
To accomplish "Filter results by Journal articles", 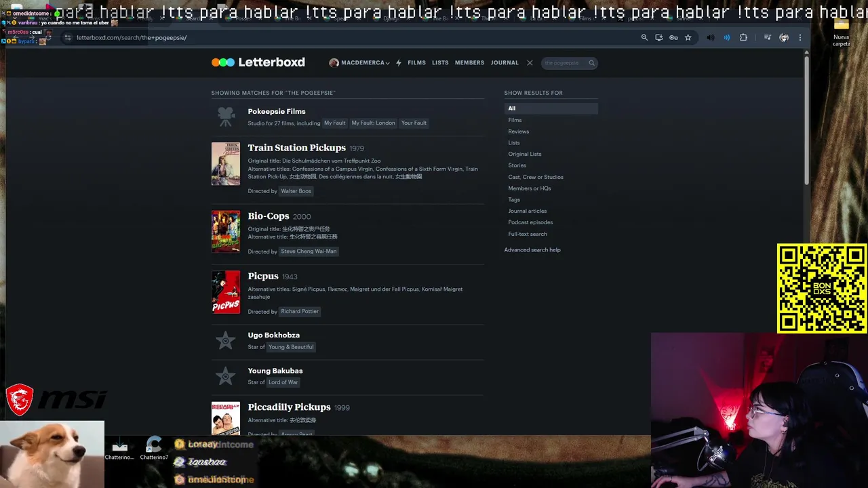I will pos(528,211).
